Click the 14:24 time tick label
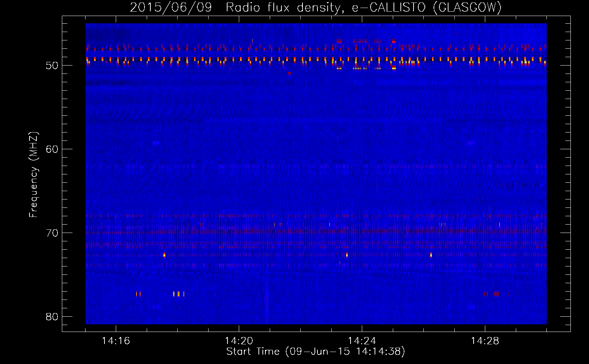The image size is (589, 364). point(362,341)
